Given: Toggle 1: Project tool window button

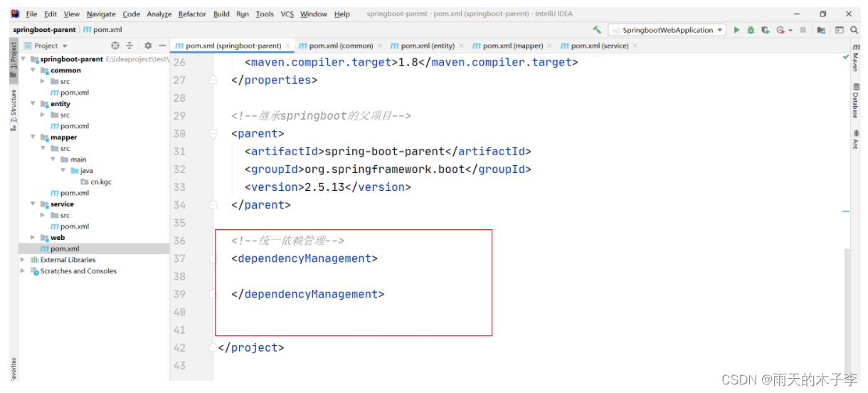Looking at the screenshot, I should pyautogui.click(x=13, y=59).
